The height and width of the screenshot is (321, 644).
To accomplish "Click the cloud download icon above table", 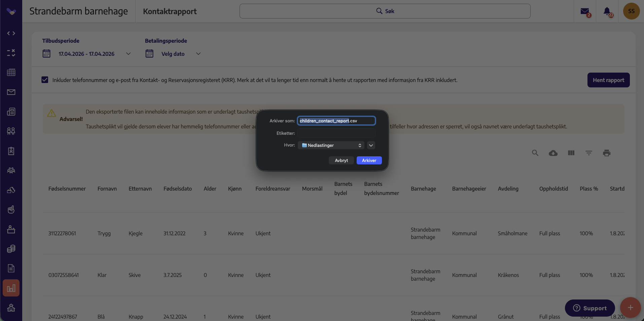I will pyautogui.click(x=553, y=153).
